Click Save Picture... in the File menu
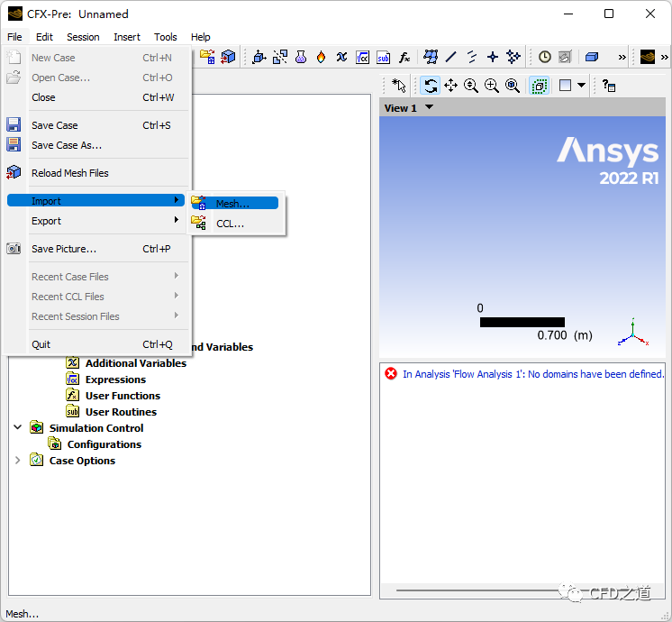The height and width of the screenshot is (622, 672). click(97, 249)
